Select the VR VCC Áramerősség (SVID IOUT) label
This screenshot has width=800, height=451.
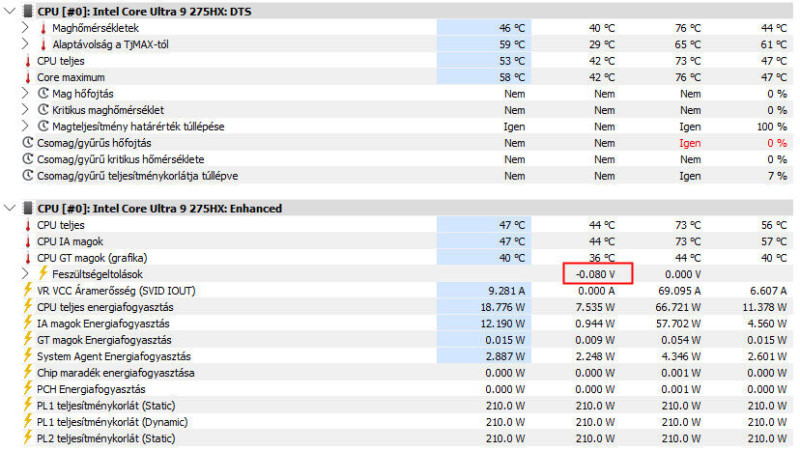(x=116, y=291)
